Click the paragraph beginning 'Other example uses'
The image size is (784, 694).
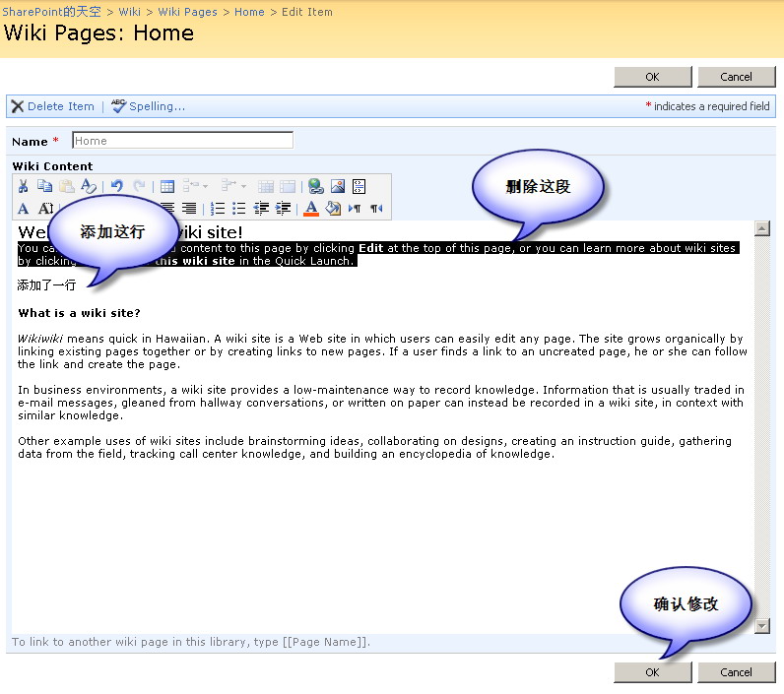pos(374,447)
